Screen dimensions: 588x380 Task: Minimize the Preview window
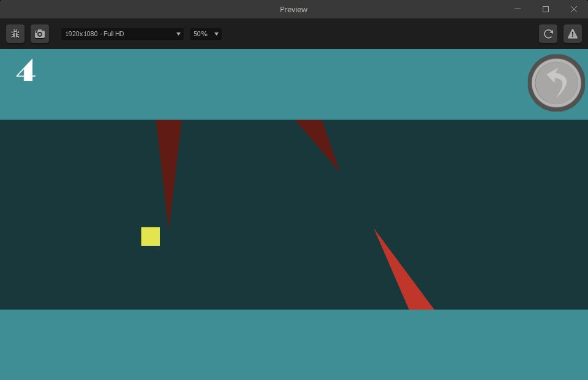(518, 9)
